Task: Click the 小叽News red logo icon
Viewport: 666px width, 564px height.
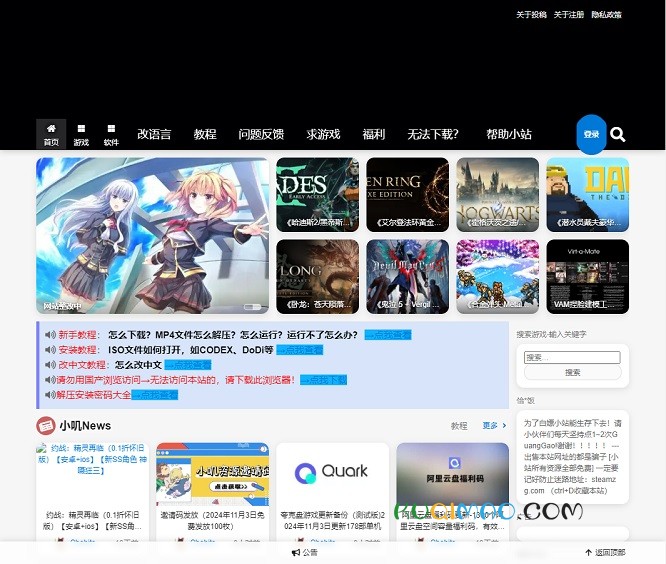Action: 45,426
